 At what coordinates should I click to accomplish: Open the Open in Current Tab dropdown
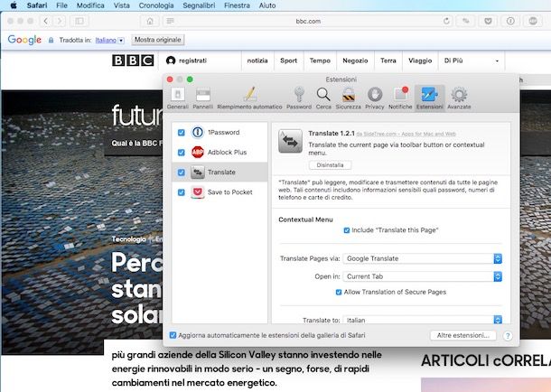tap(423, 276)
